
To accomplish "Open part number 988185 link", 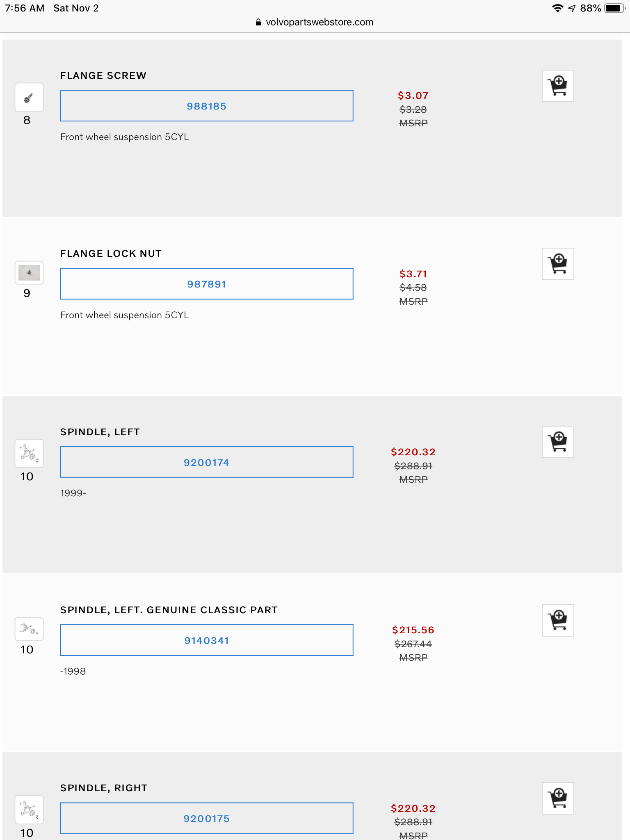I will tap(207, 106).
